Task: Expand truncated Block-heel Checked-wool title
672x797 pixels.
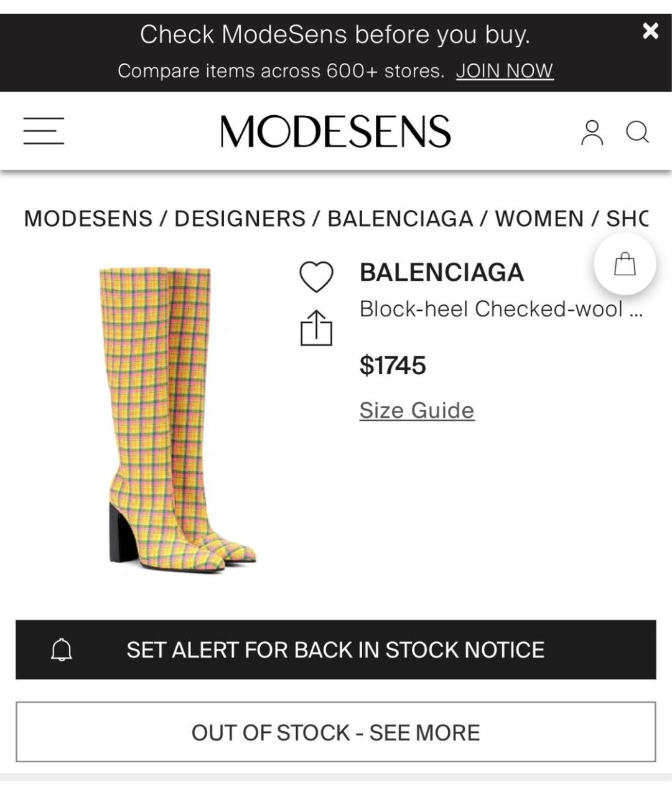Action: coord(501,309)
